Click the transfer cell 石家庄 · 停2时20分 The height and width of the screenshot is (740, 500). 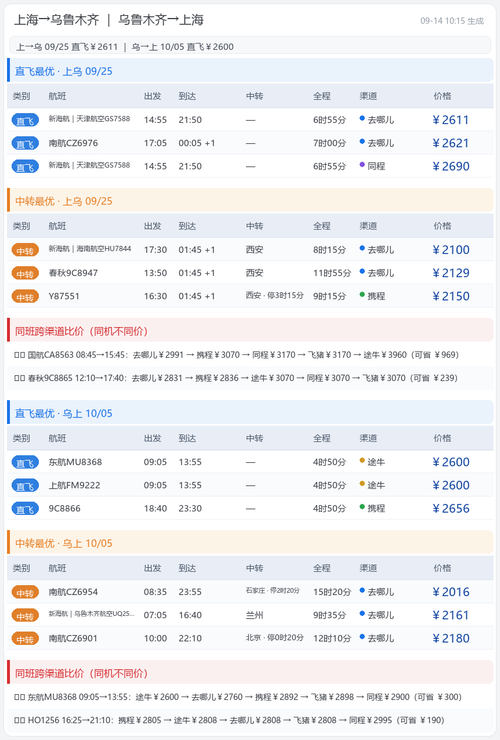[272, 590]
